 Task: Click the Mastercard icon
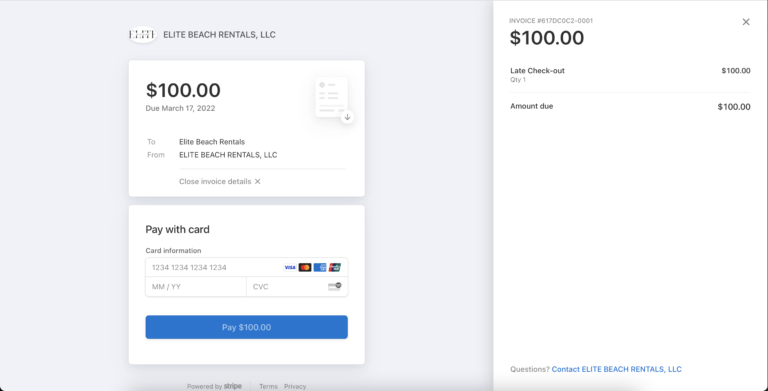pos(305,268)
